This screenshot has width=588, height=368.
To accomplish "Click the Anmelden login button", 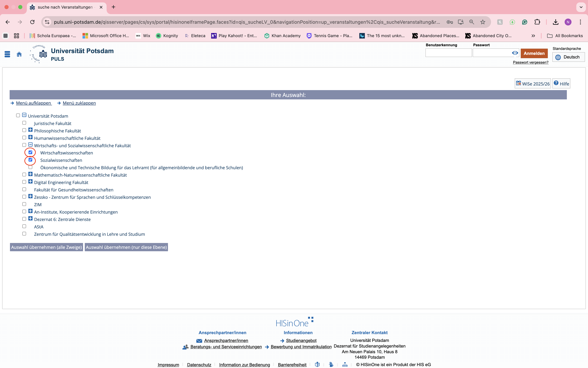I will click(x=534, y=53).
